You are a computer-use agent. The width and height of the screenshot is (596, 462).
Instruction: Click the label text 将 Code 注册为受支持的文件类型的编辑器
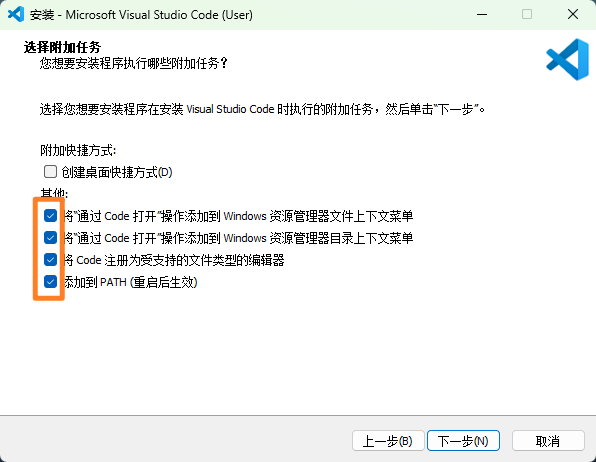(174, 260)
